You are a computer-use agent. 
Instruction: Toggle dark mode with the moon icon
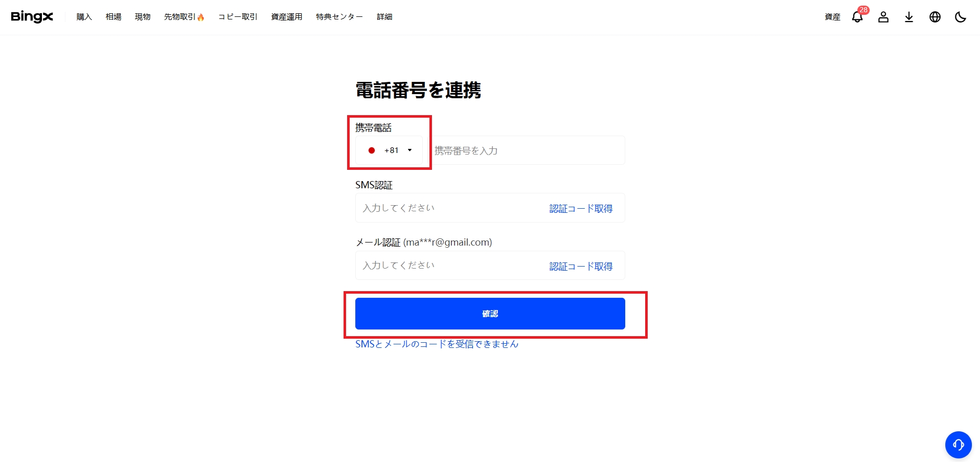(961, 17)
